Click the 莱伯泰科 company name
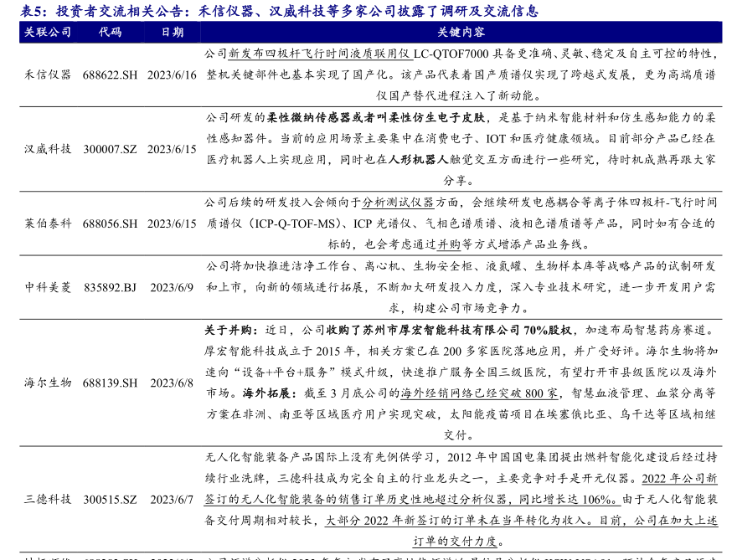732x560 pixels. (48, 223)
